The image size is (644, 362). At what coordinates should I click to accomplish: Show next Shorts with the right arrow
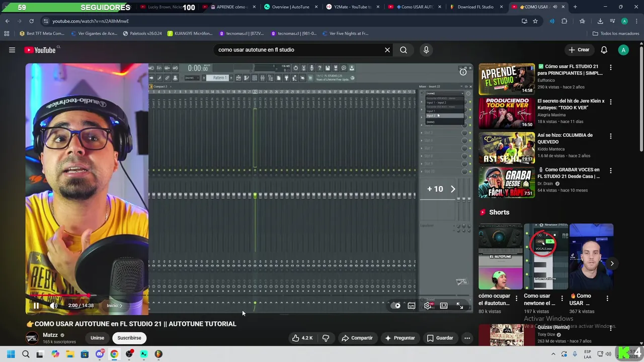pyautogui.click(x=612, y=263)
